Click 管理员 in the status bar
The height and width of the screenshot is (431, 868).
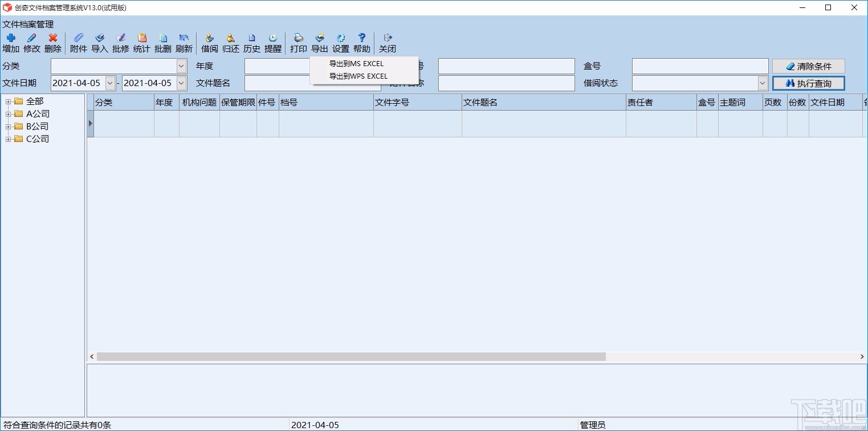(x=593, y=425)
